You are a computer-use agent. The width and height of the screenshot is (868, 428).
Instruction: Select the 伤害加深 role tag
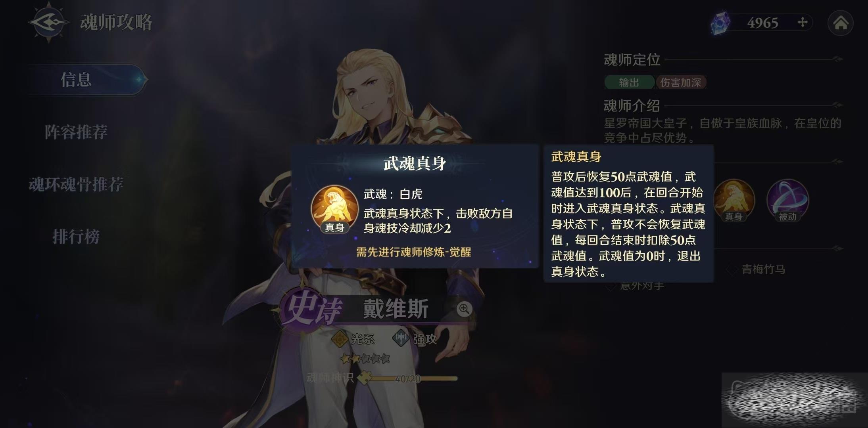(681, 82)
